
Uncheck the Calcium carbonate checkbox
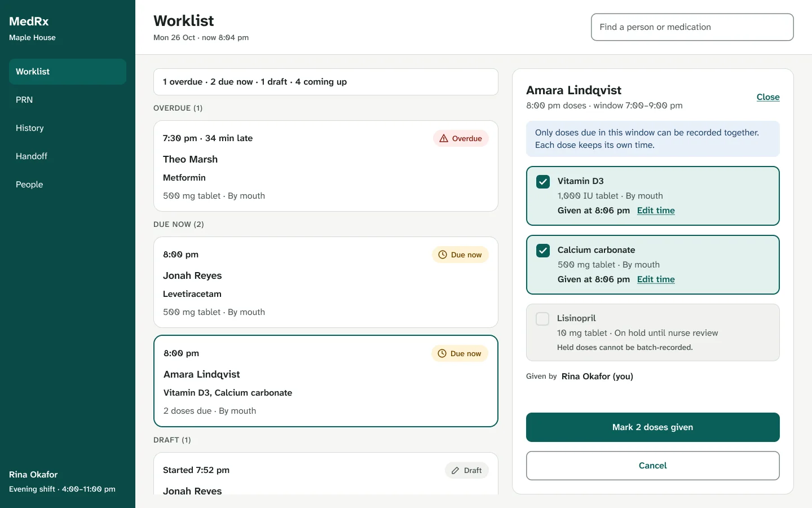click(543, 251)
